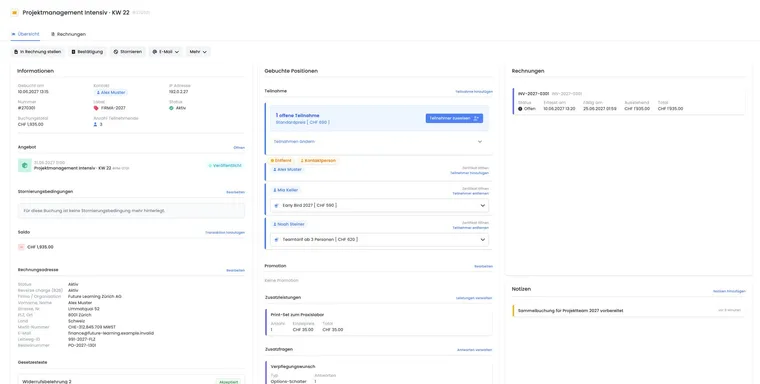Click the IP address 192.0.2.27
Screen dimensions: 760x384
[179, 92]
